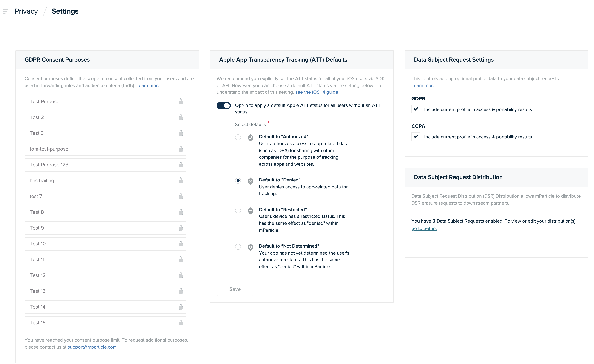594x364 pixels.
Task: Toggle the Apple ATT default opt-in switch
Action: pos(224,106)
